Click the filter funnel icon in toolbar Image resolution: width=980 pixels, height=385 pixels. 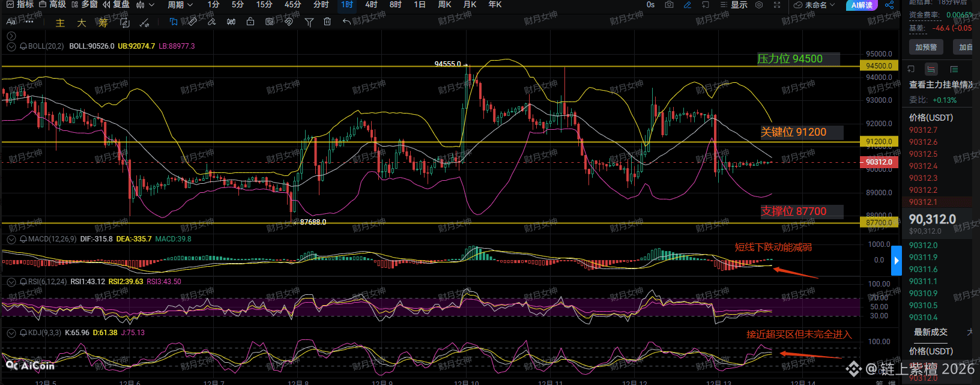coord(309,22)
